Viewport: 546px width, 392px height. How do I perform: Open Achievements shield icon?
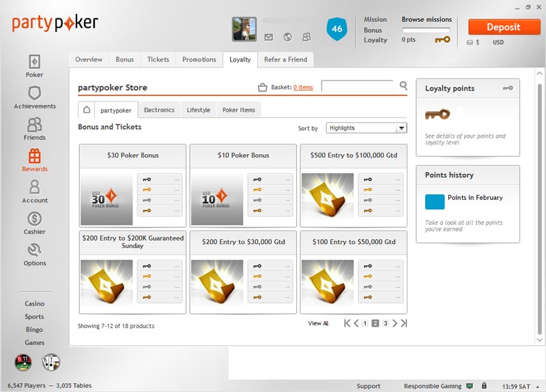35,93
